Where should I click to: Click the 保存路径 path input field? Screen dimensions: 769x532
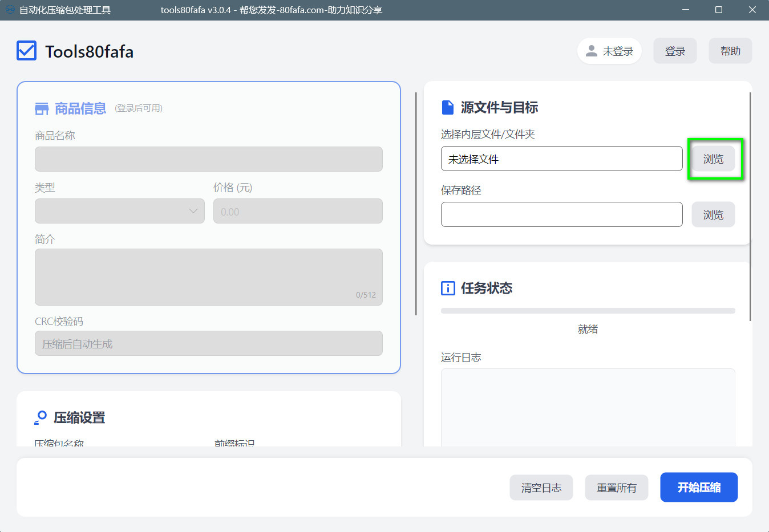tap(561, 214)
